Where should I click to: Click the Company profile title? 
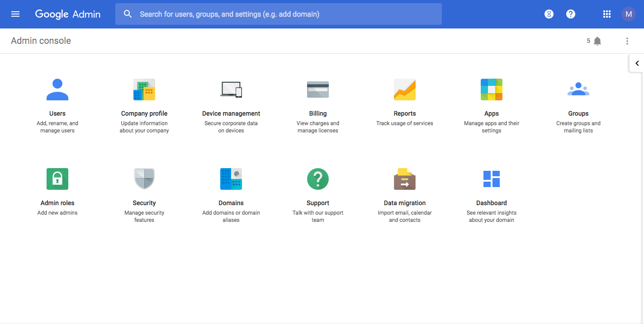tap(144, 113)
